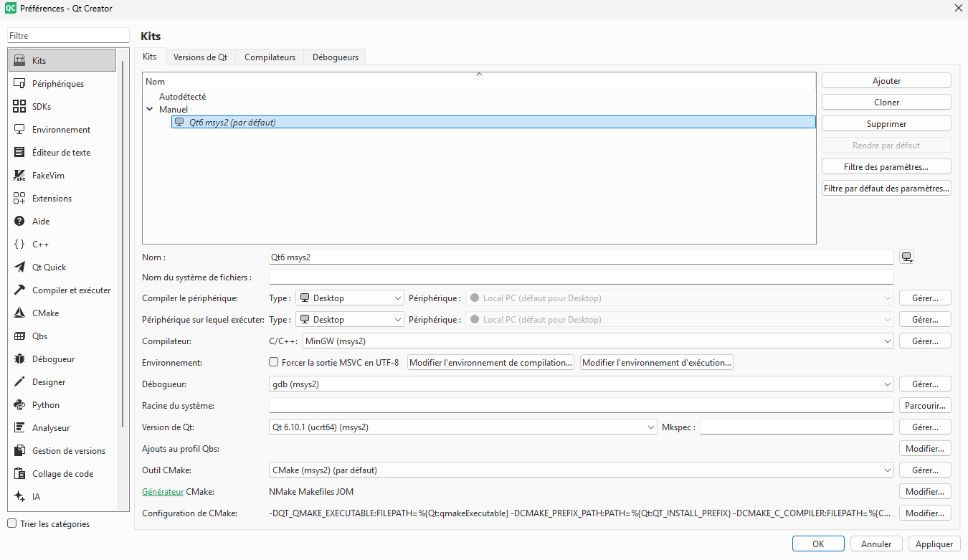Expand the Version de Qt combo box
Viewport: 968px width, 560px height.
pyautogui.click(x=462, y=427)
